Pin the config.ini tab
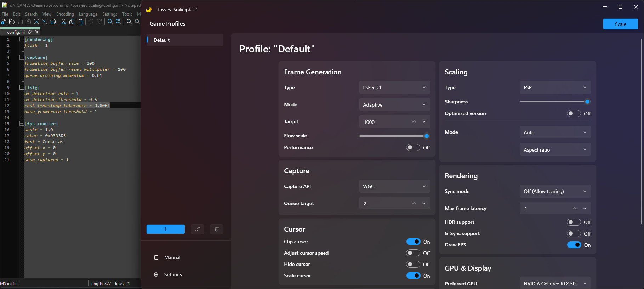Image resolution: width=644 pixels, height=289 pixels. pos(30,32)
